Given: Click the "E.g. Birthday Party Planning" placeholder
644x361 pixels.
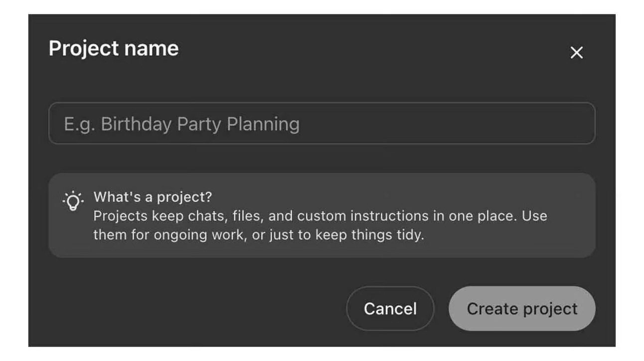Looking at the screenshot, I should [181, 124].
